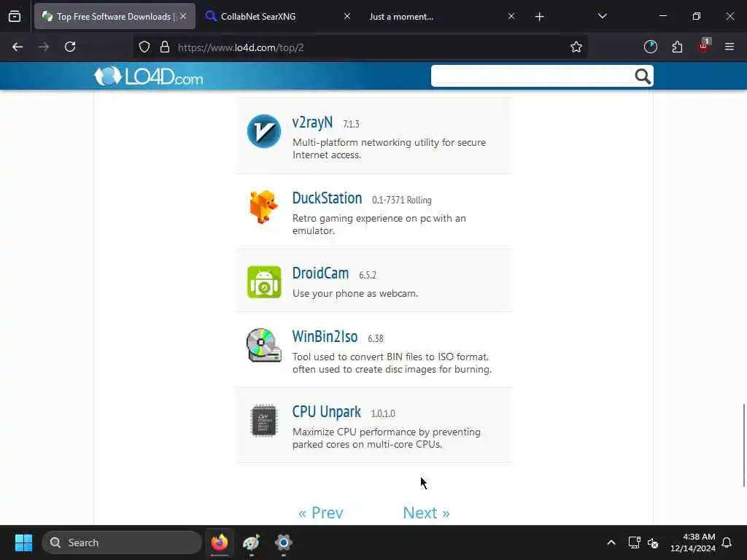
Task: Open the Settings gear in taskbar
Action: coord(284,542)
